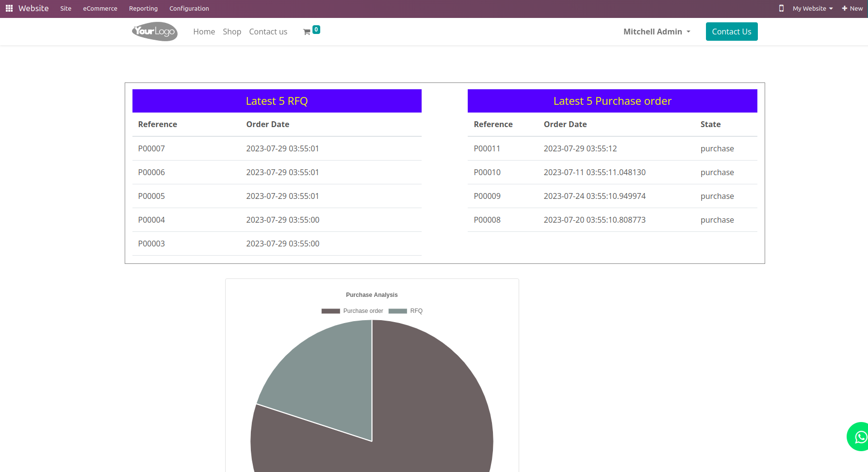Click the order date of RFQ P00007
The height and width of the screenshot is (472, 868).
(283, 148)
